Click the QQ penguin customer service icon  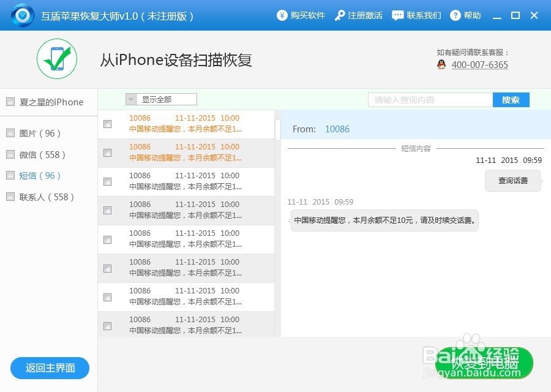(x=441, y=64)
